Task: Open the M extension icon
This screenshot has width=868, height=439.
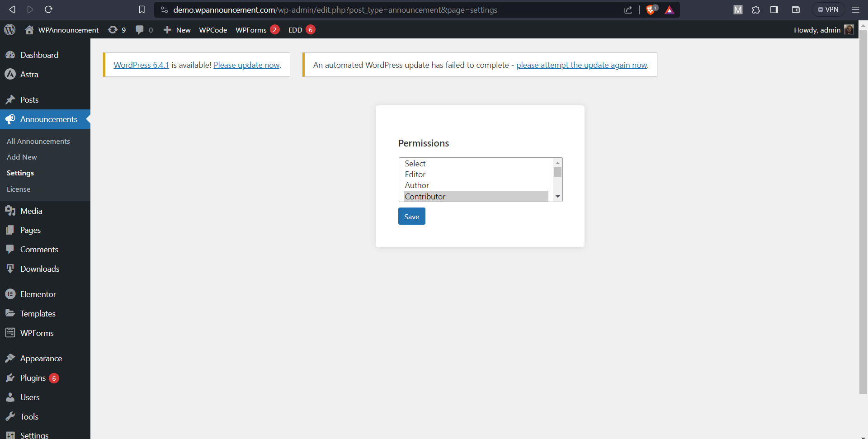Action: (738, 9)
